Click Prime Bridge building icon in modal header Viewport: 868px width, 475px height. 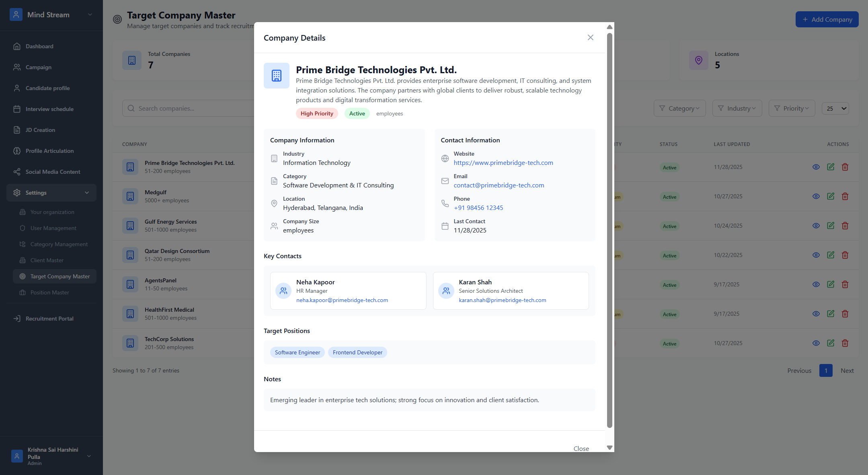pos(277,76)
